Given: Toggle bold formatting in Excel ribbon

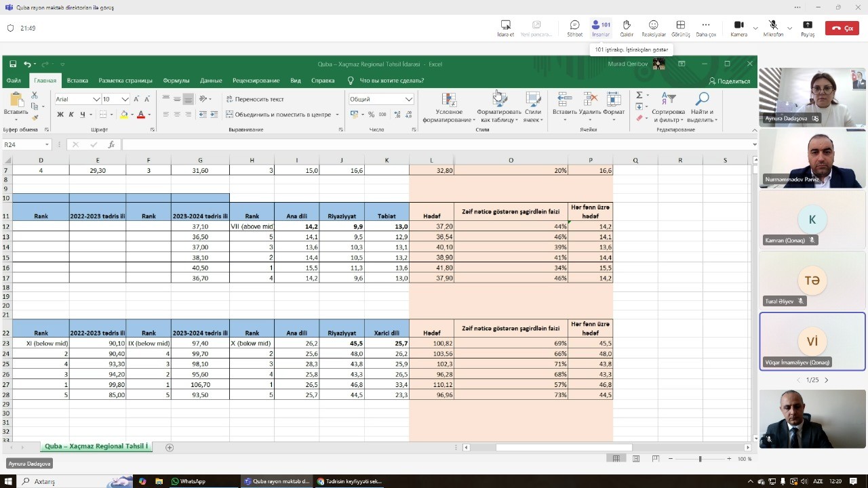Looking at the screenshot, I should coord(60,115).
